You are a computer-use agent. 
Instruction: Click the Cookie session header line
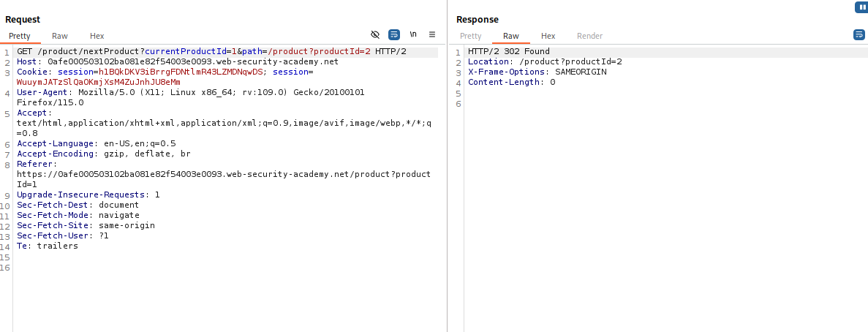tap(165, 72)
